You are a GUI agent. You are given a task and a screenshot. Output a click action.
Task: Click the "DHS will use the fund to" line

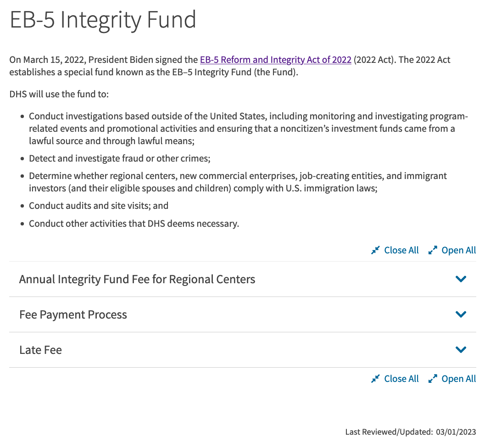(59, 94)
